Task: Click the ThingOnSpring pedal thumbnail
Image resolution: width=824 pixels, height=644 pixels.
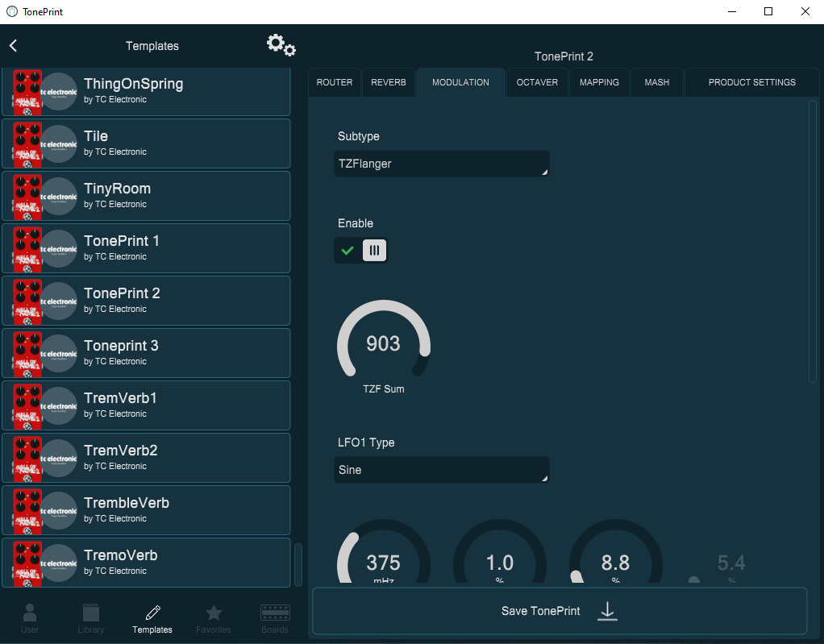Action: click(x=27, y=93)
